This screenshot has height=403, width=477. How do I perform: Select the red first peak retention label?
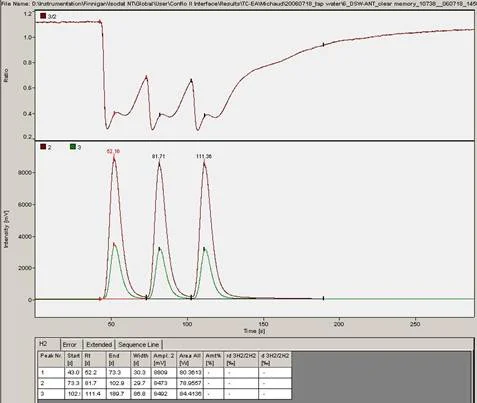pyautogui.click(x=113, y=151)
